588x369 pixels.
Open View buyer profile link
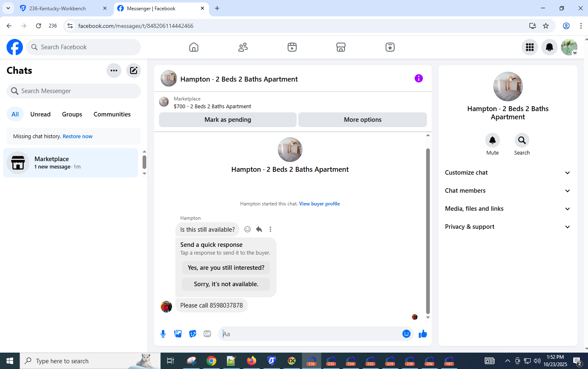pyautogui.click(x=319, y=204)
